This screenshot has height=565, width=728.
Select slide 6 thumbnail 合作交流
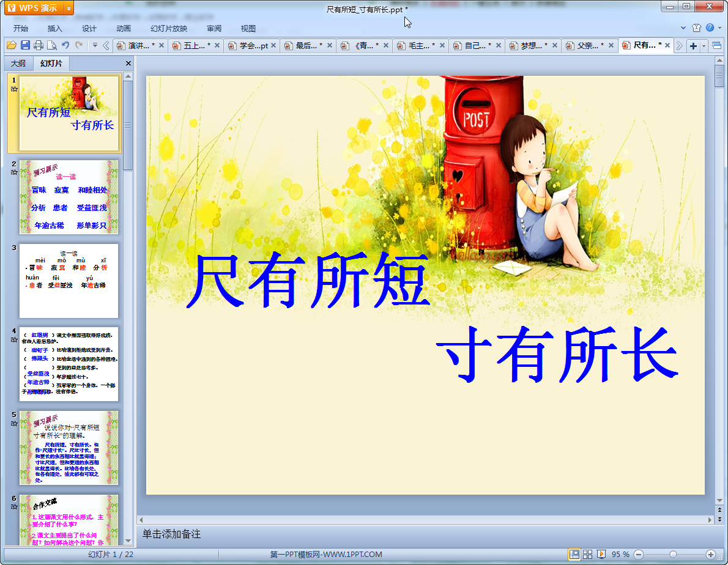[69, 520]
